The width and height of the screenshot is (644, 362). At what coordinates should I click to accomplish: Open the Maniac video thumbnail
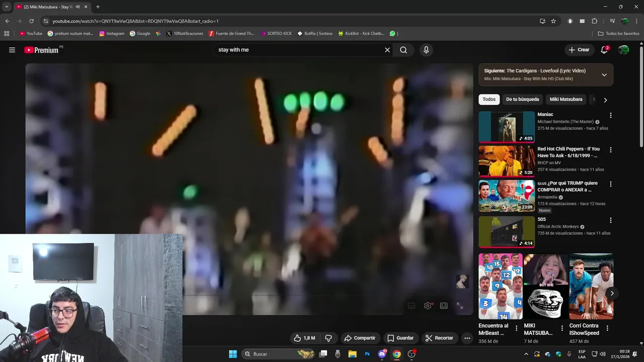(507, 127)
